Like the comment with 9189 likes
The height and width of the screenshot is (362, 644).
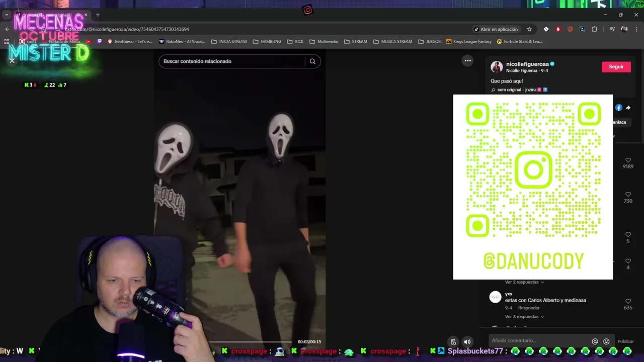(x=628, y=160)
